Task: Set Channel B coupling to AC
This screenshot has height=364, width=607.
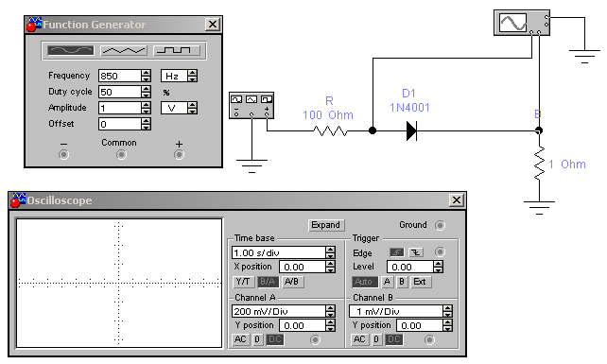Action: [x=359, y=339]
